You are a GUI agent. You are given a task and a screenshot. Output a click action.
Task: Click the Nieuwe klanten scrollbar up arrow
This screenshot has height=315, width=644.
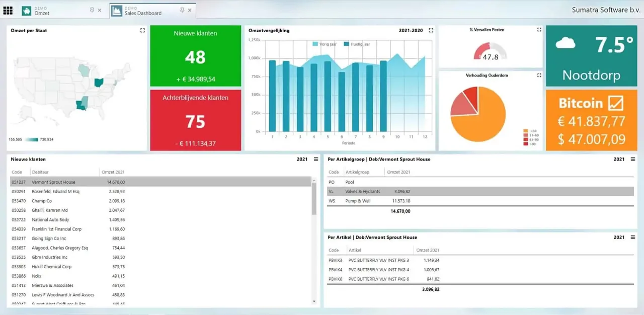point(314,180)
